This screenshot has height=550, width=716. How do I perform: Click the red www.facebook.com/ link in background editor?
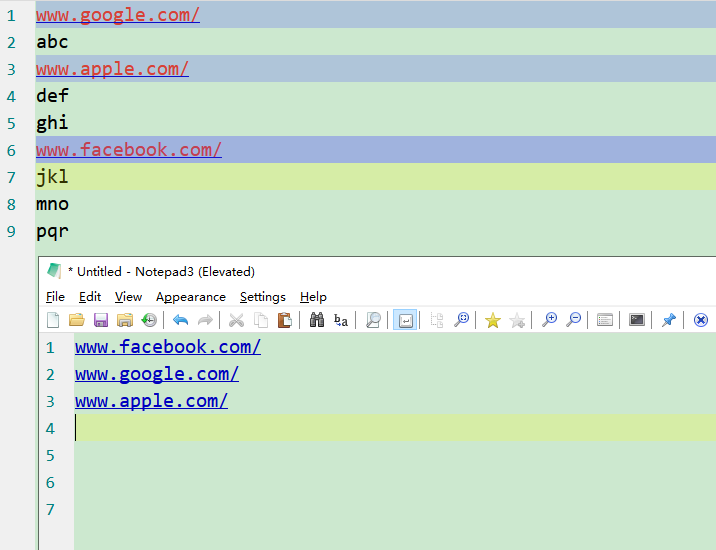(129, 150)
